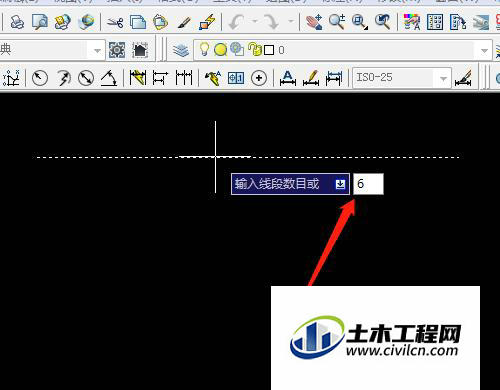
Task: Toggle layer 0 on/off lightbulb
Action: [204, 50]
